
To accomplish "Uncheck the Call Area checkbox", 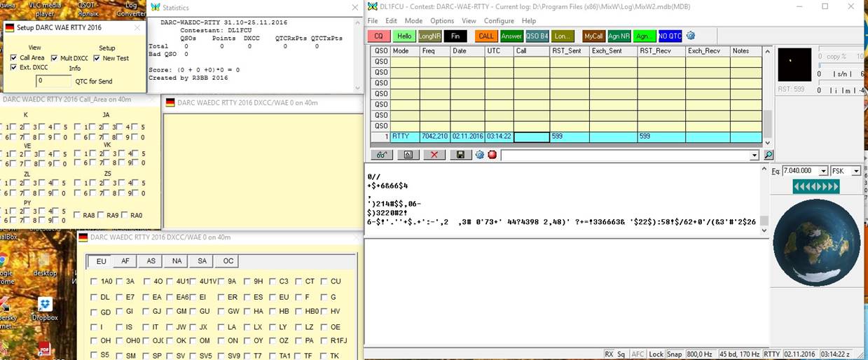I will tap(14, 58).
